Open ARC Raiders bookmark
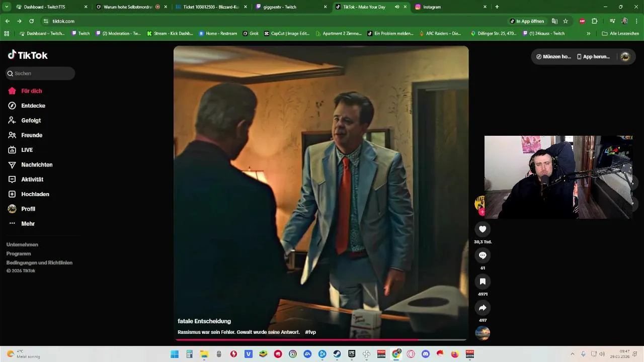 [440, 34]
